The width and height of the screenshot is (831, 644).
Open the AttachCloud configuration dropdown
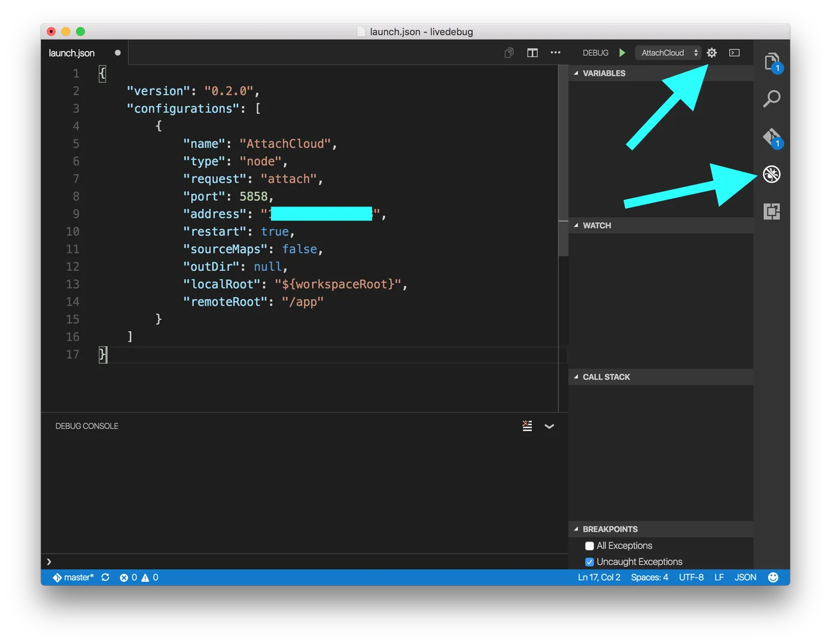tap(667, 53)
